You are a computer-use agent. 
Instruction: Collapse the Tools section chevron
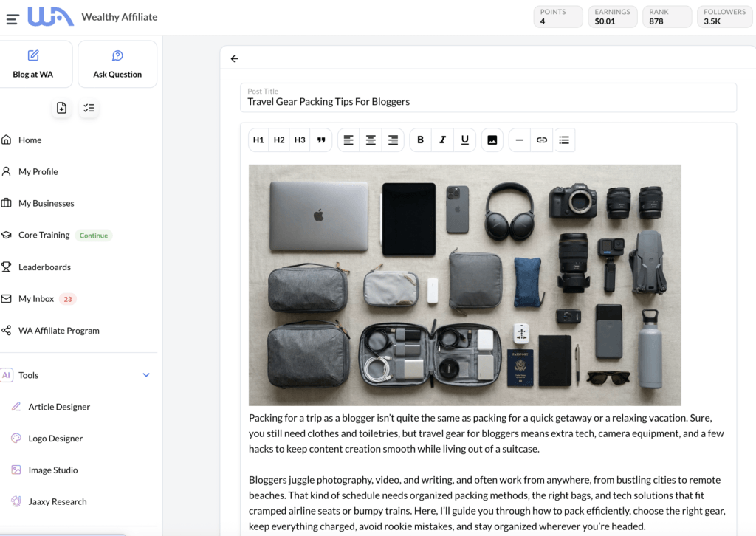pos(146,375)
